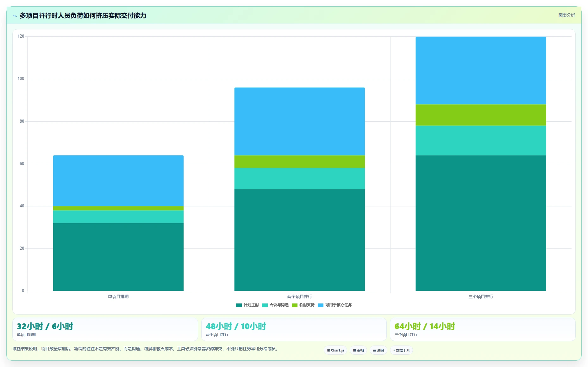
Task: Click the 进度 chip
Action: point(378,350)
